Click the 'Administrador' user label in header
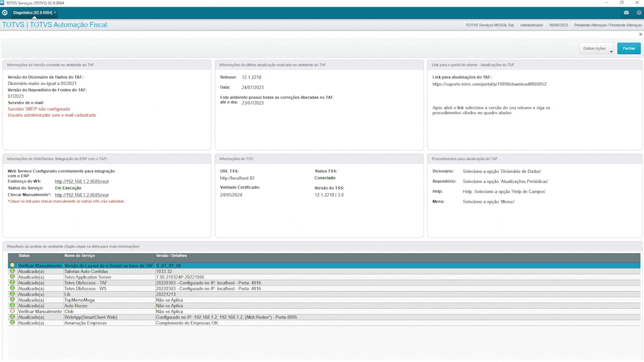This screenshot has width=644, height=362. click(x=532, y=25)
